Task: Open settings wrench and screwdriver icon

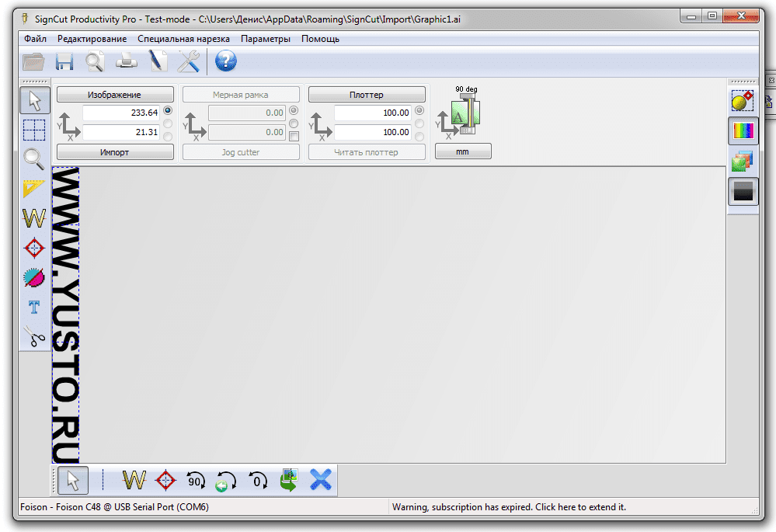Action: click(x=189, y=62)
